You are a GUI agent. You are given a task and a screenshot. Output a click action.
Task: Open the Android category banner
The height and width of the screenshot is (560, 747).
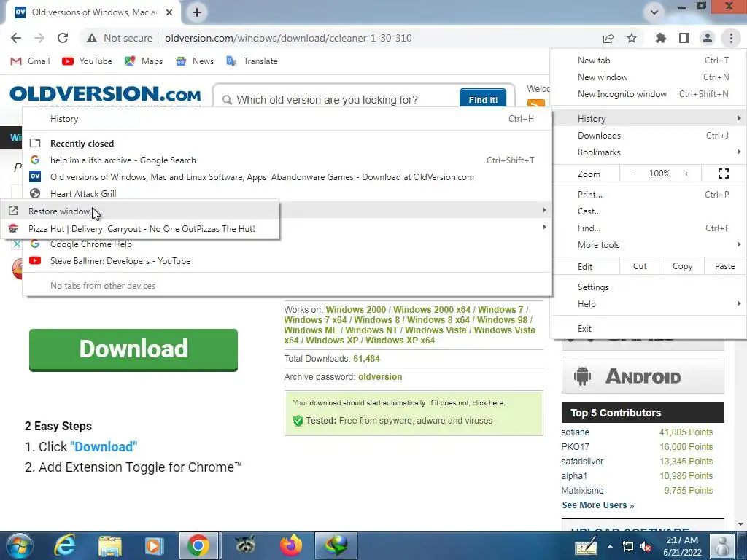pyautogui.click(x=643, y=376)
